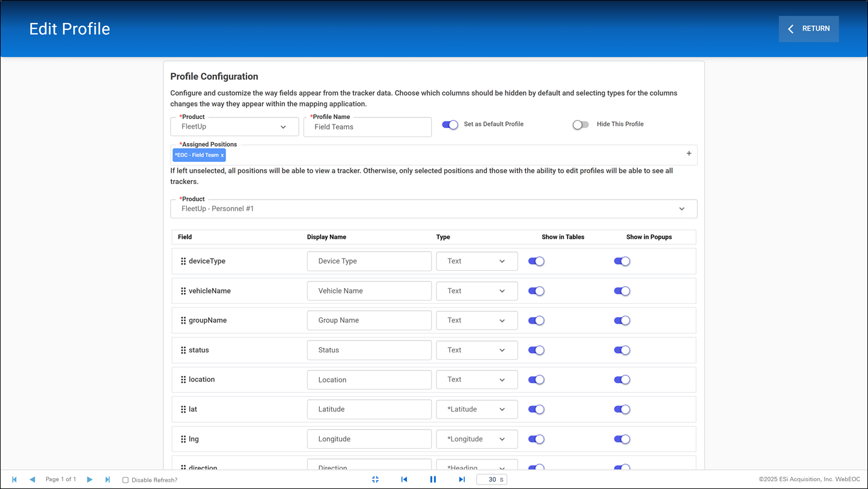Click the rewind refresh icon near the timer

click(x=404, y=479)
